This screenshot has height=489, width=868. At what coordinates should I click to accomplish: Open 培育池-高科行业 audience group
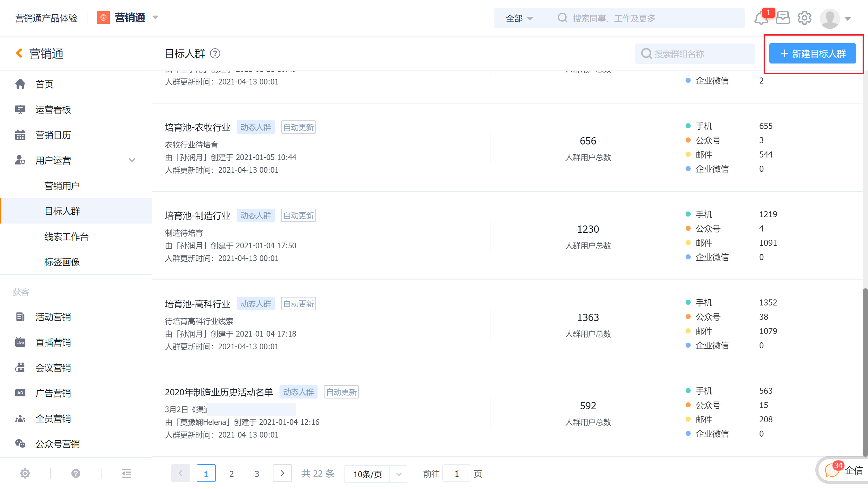tap(197, 304)
